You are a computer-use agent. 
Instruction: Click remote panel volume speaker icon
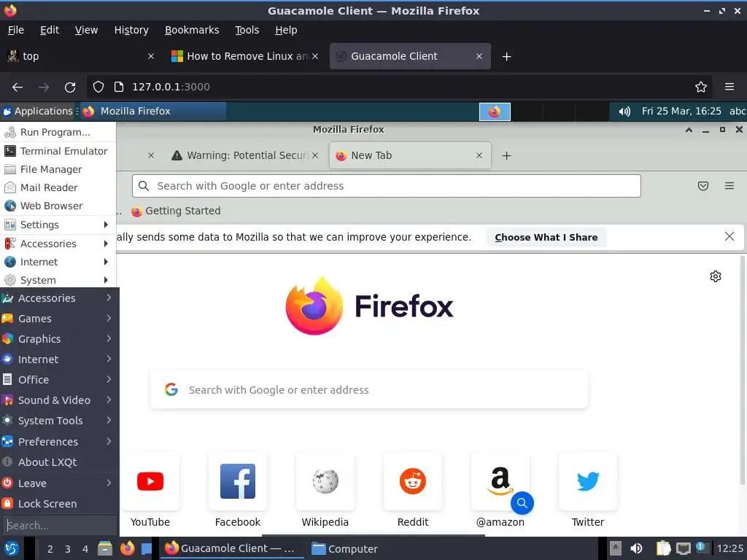(624, 112)
